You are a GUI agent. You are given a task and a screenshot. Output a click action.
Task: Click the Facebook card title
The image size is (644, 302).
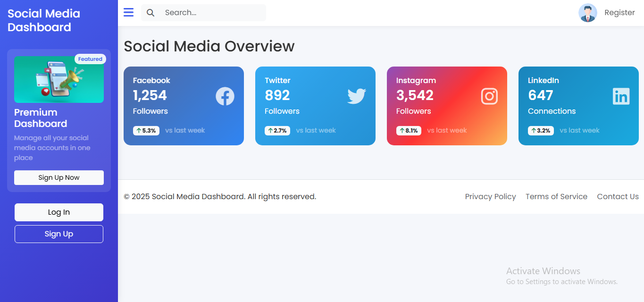click(151, 80)
